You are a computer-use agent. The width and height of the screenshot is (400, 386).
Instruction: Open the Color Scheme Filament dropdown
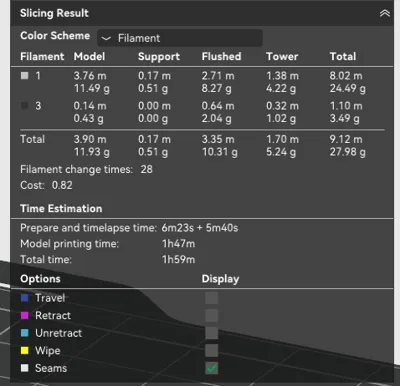coord(180,38)
